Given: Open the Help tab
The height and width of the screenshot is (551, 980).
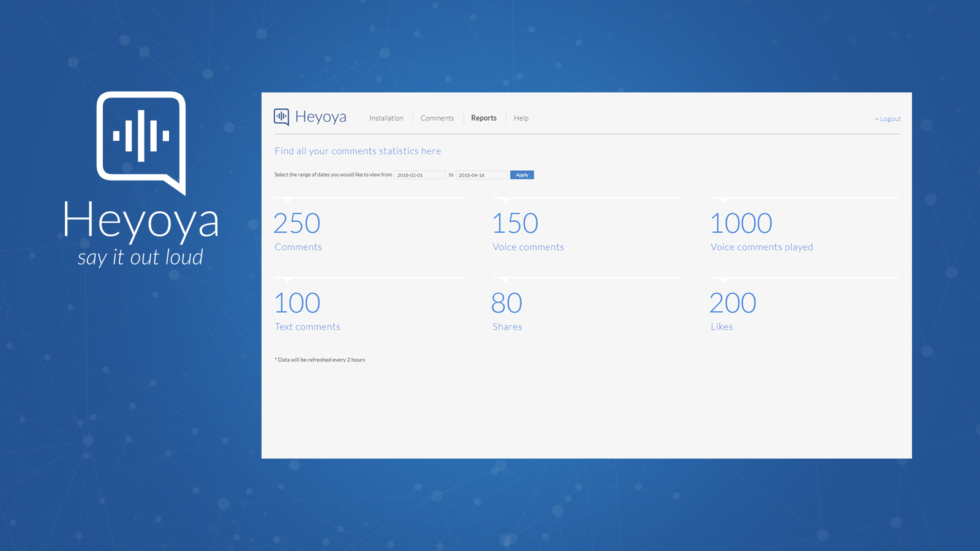Looking at the screenshot, I should pos(521,118).
